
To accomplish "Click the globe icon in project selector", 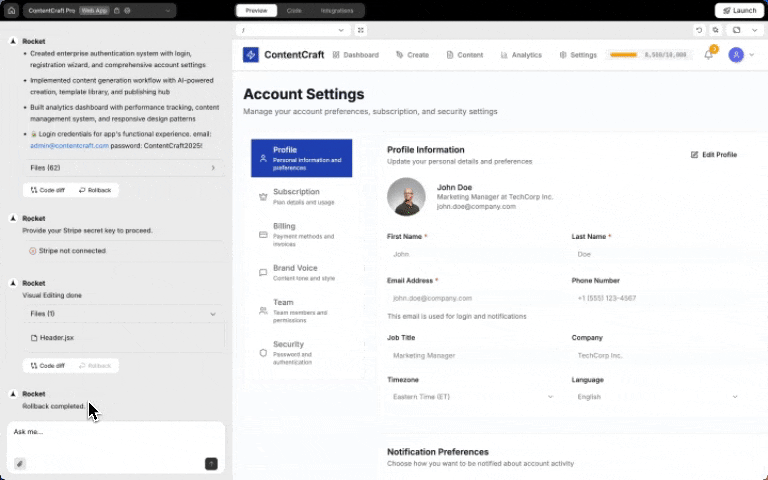I will point(127,10).
